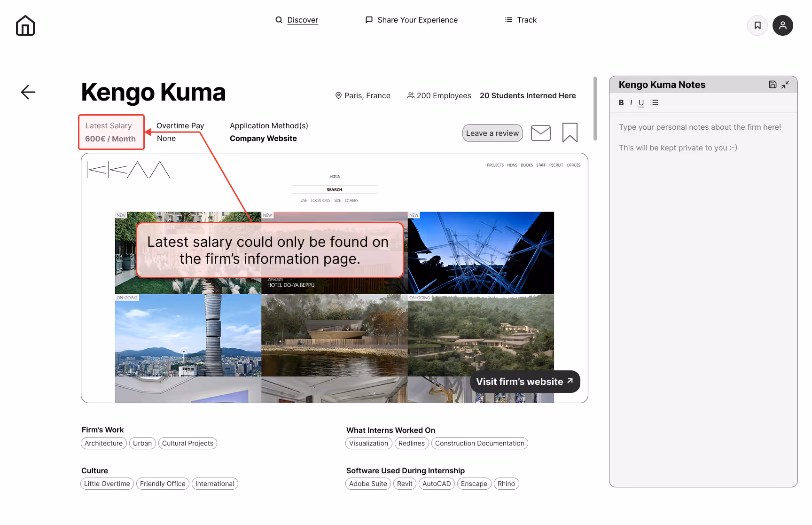Click 20 Students Interned Here text
Viewport: 812px width, 525px height.
pos(528,95)
